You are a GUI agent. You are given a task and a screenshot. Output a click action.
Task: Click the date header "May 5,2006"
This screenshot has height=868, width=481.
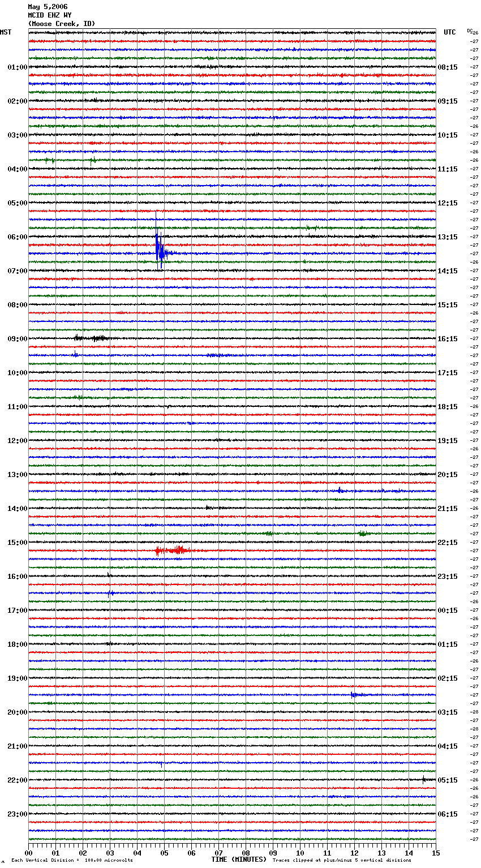(x=48, y=7)
